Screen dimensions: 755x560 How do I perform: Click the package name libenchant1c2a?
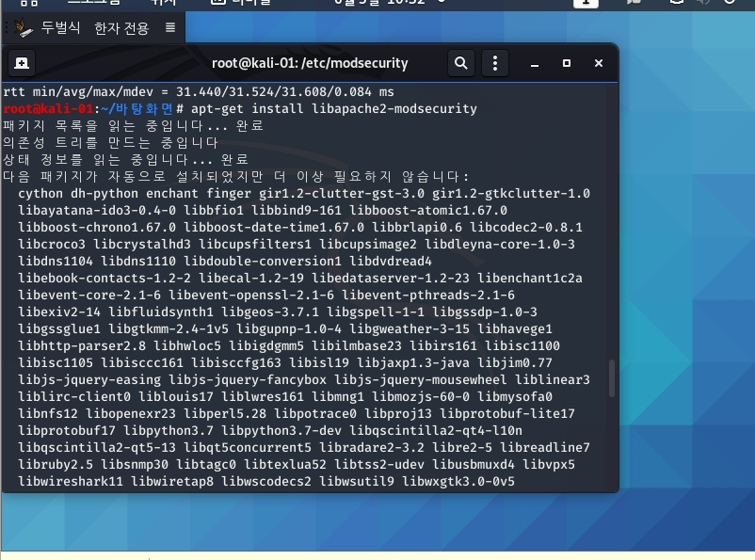click(530, 279)
